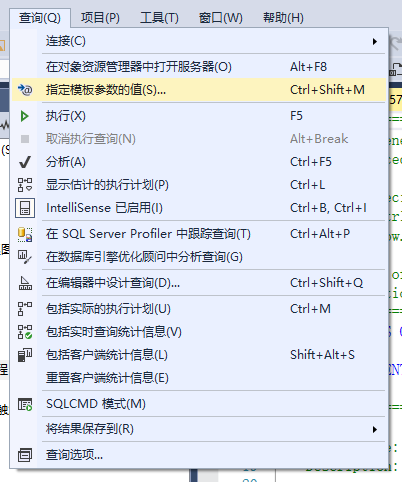Image resolution: width=402 pixels, height=482 pixels.
Task: Toggle 包括实际的执行计划(U)
Action: point(199,309)
